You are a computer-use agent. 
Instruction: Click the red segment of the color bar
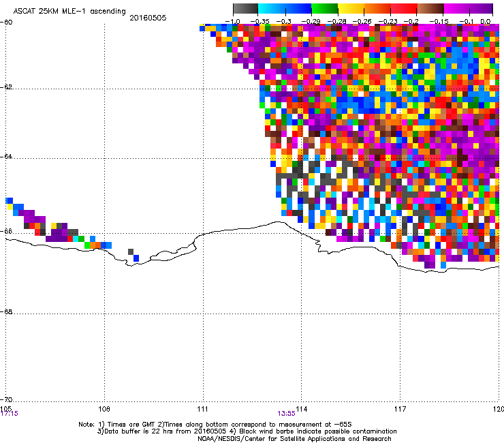(404, 9)
